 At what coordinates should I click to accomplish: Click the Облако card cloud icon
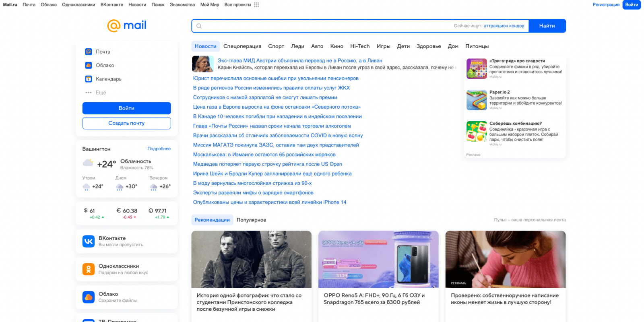pyautogui.click(x=89, y=297)
